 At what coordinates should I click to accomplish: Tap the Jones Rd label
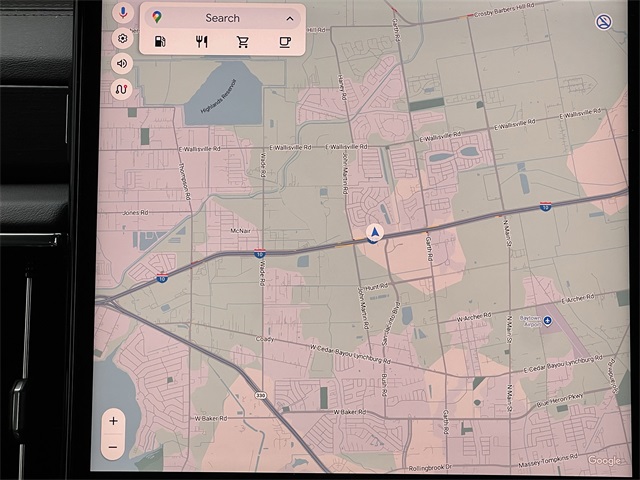click(136, 213)
